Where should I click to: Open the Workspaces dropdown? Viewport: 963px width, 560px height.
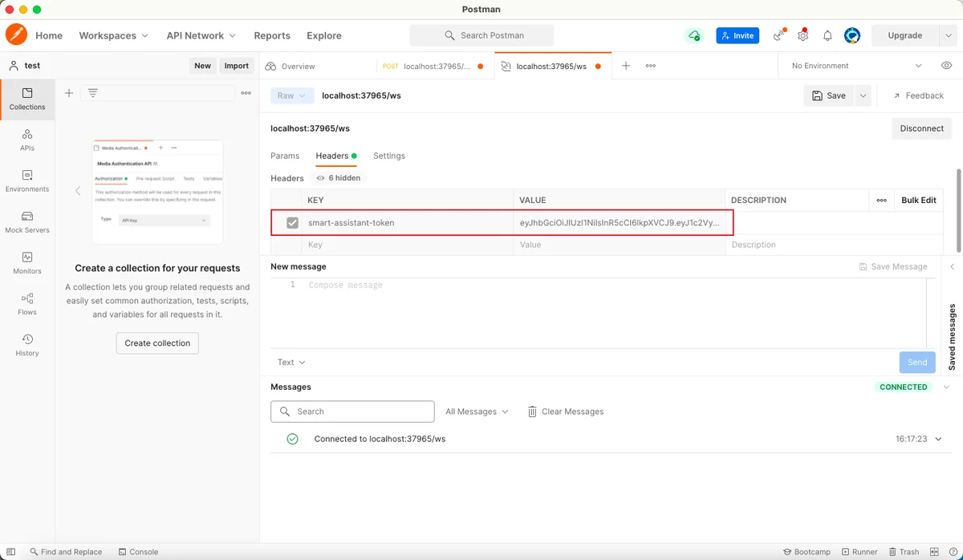coord(113,35)
